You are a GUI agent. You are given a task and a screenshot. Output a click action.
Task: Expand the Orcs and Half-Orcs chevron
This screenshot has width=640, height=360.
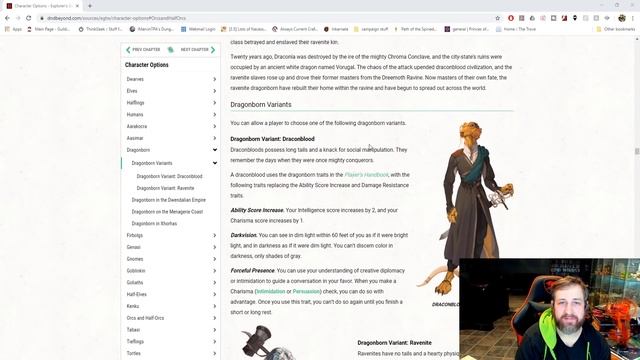tap(214, 318)
